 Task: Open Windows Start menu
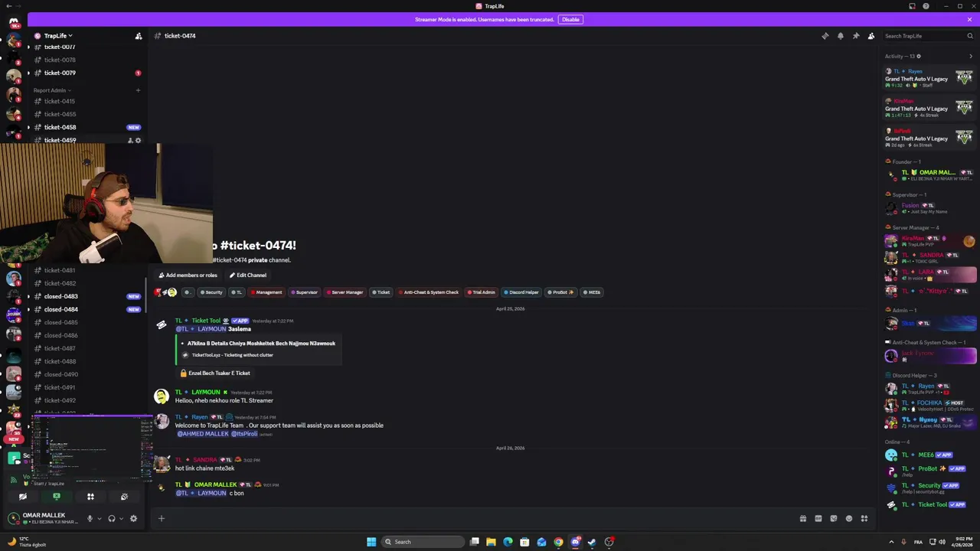(x=371, y=542)
